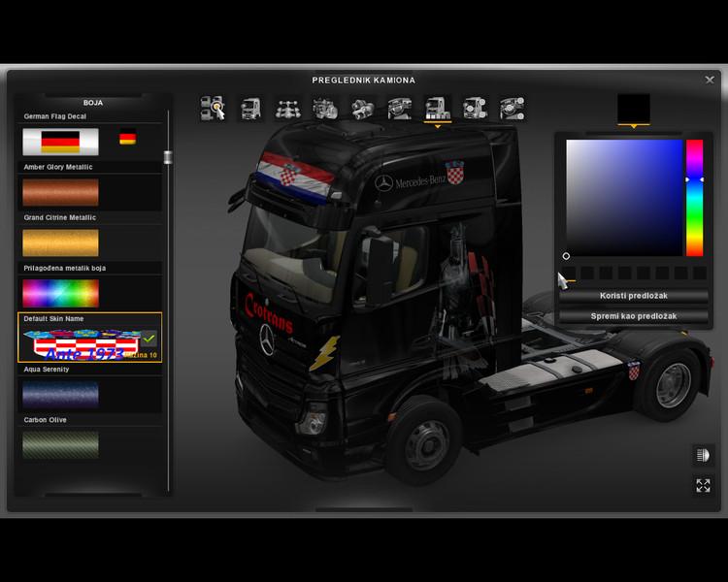Select the truck cabin category icon
Image resolution: width=728 pixels, height=582 pixels.
click(249, 108)
